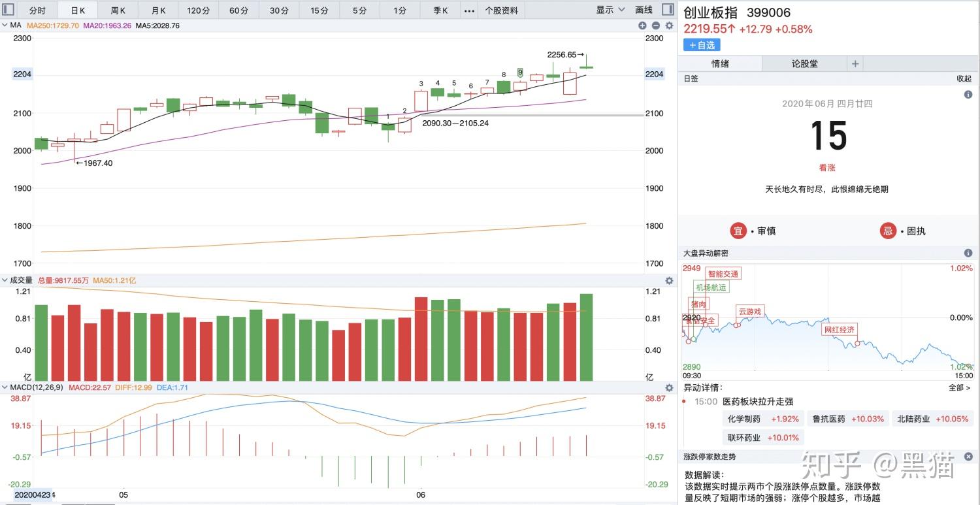Toggle the left sidebar panel icon
This screenshot has width=980, height=505.
[x=8, y=10]
